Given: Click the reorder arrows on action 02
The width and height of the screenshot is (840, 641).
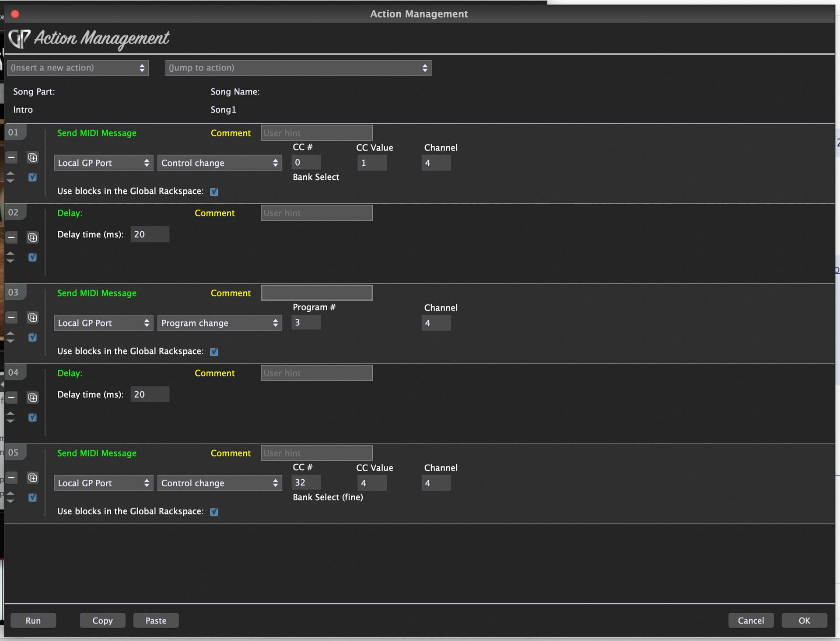Looking at the screenshot, I should click(10, 257).
